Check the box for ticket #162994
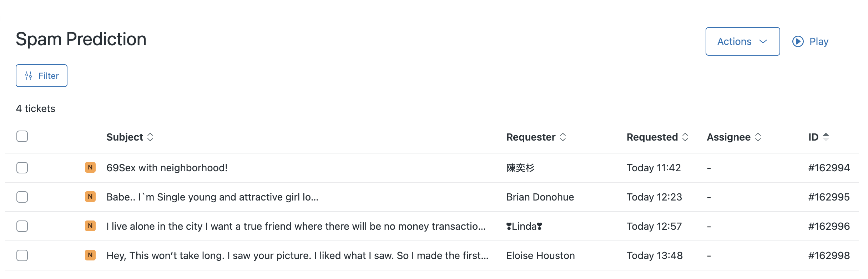 click(22, 168)
